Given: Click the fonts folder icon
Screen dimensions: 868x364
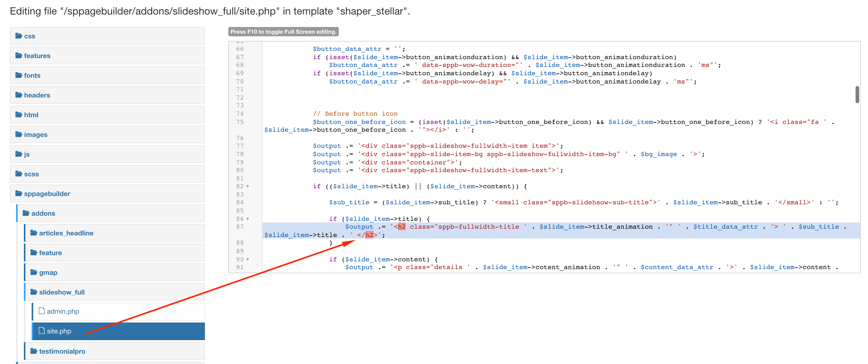Looking at the screenshot, I should point(18,75).
